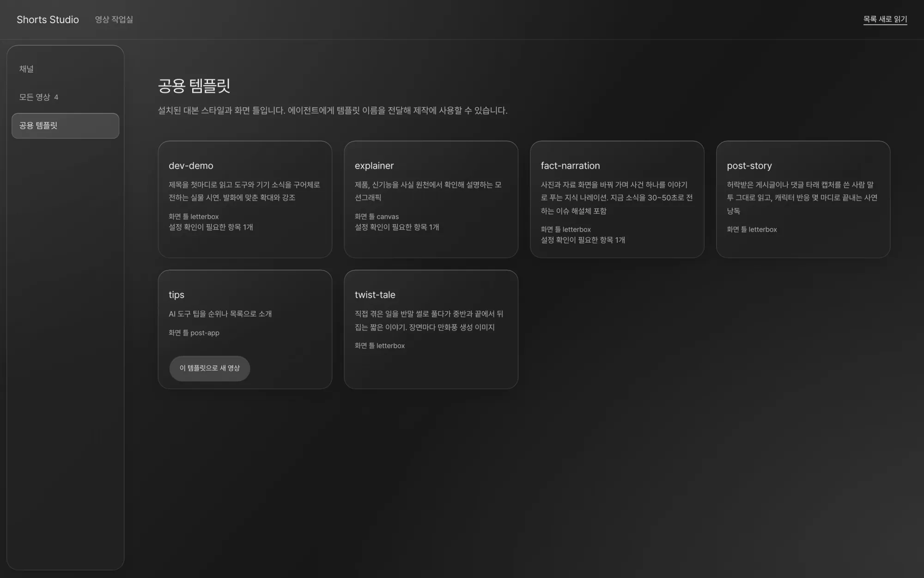Click the tips card title
The width and height of the screenshot is (924, 578).
(176, 295)
